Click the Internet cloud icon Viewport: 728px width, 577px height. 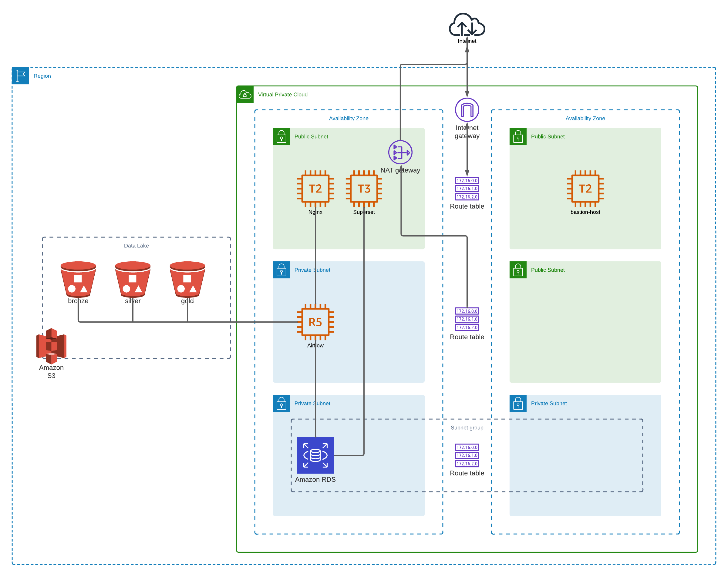tap(467, 25)
